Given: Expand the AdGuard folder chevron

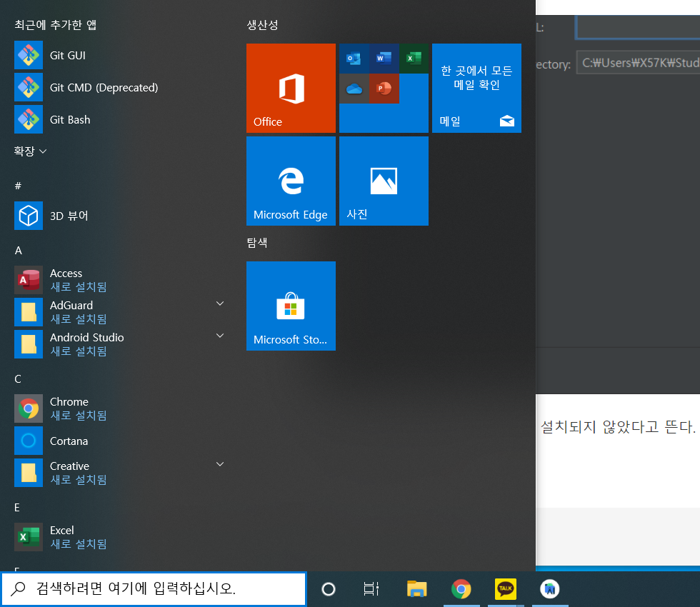Looking at the screenshot, I should tap(220, 303).
